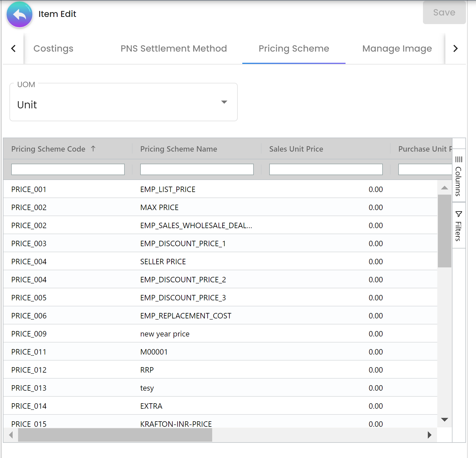Image resolution: width=476 pixels, height=458 pixels.
Task: Click the vertical scrollbar down arrow
Action: coord(444,420)
